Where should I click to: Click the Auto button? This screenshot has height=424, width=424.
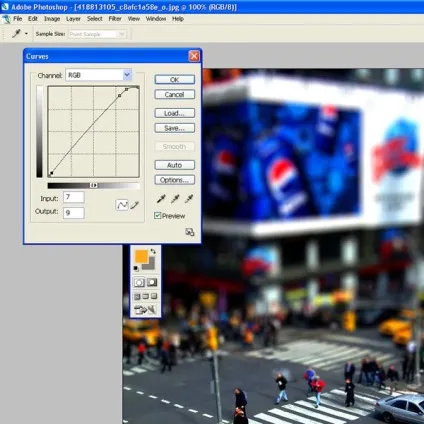(175, 165)
